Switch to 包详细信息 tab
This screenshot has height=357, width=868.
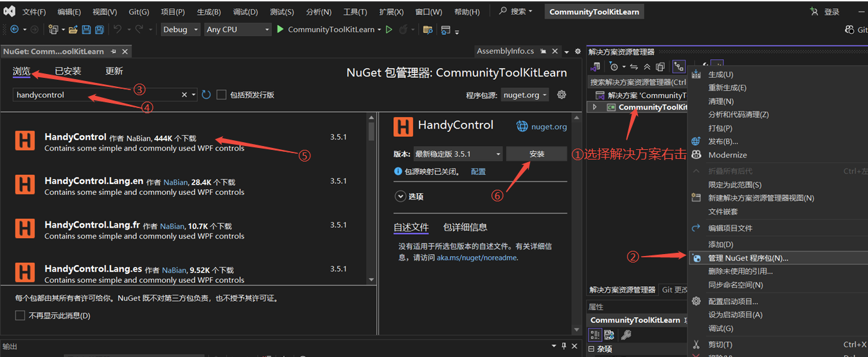click(465, 227)
